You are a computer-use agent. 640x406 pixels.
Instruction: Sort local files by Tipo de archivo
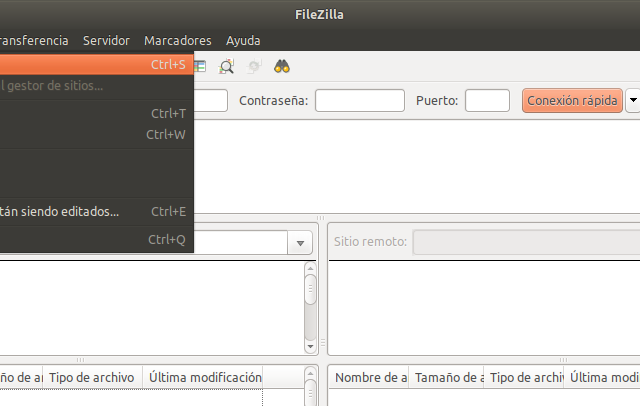coord(92,377)
